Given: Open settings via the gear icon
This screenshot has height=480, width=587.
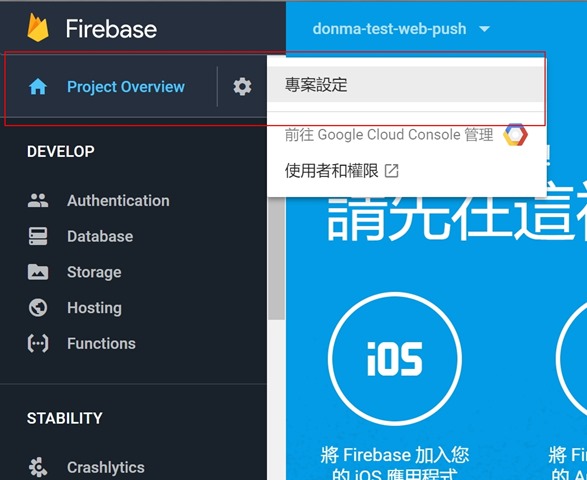Looking at the screenshot, I should point(242,86).
